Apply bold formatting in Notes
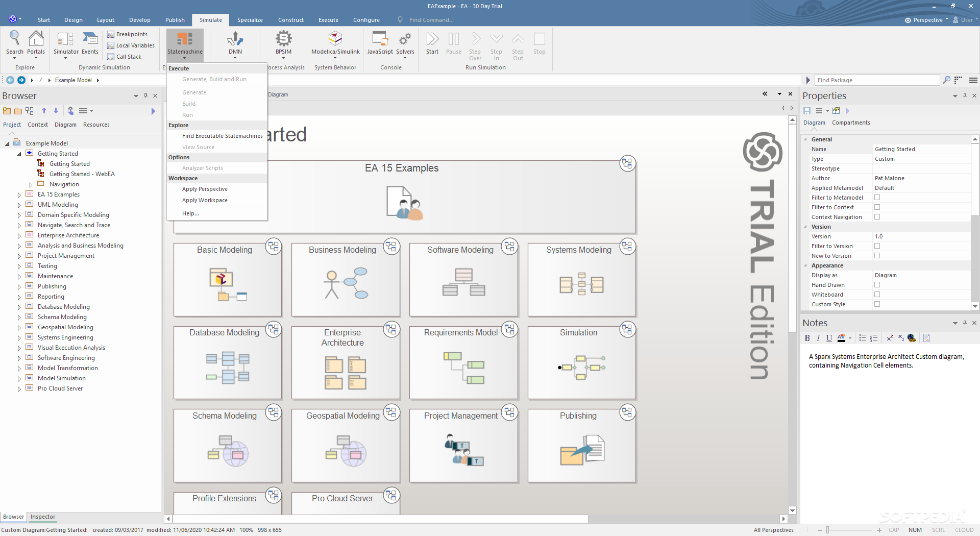This screenshot has width=980, height=536. pyautogui.click(x=807, y=338)
